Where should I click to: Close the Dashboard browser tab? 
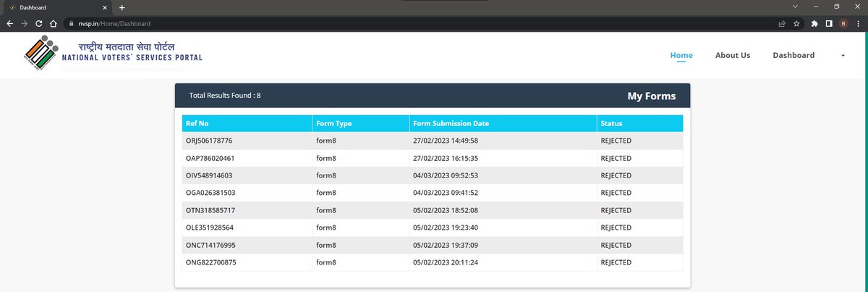coord(106,7)
